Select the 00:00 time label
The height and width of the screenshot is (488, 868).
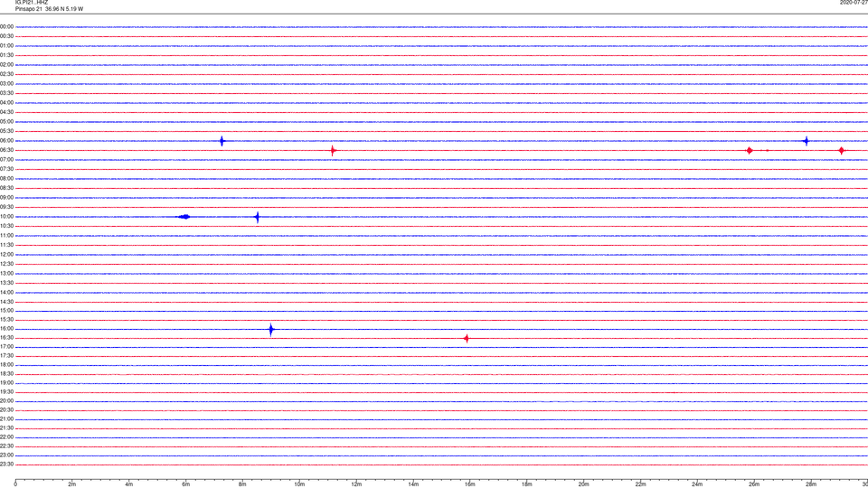pyautogui.click(x=6, y=26)
